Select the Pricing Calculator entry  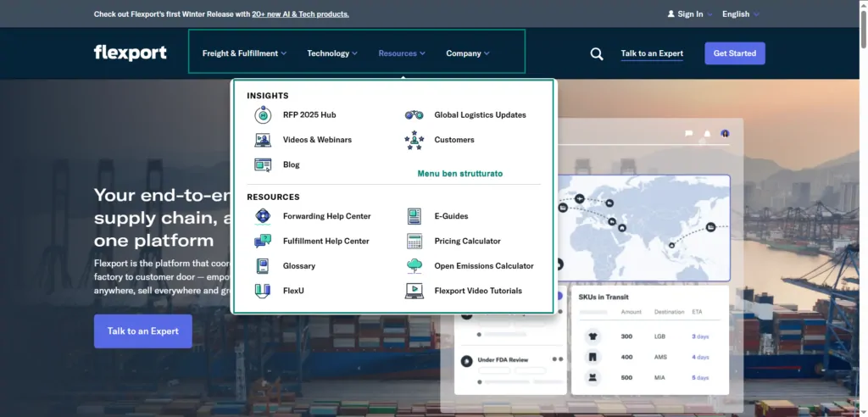click(467, 242)
